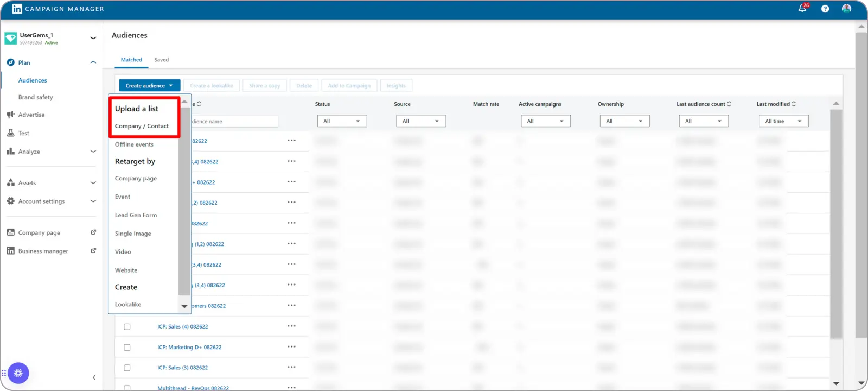Choose Company / Contact from the menu
The width and height of the screenshot is (868, 391).
142,126
